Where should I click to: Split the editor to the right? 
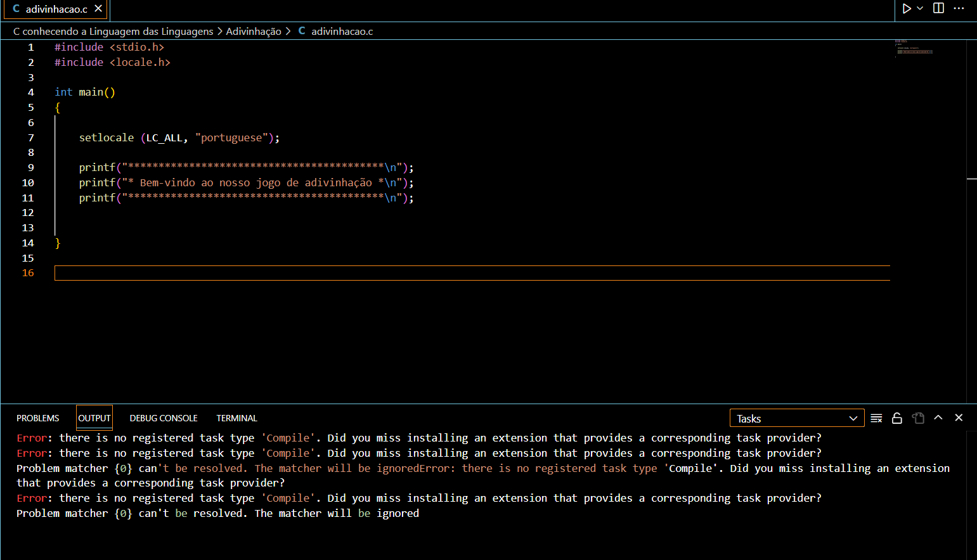click(939, 8)
